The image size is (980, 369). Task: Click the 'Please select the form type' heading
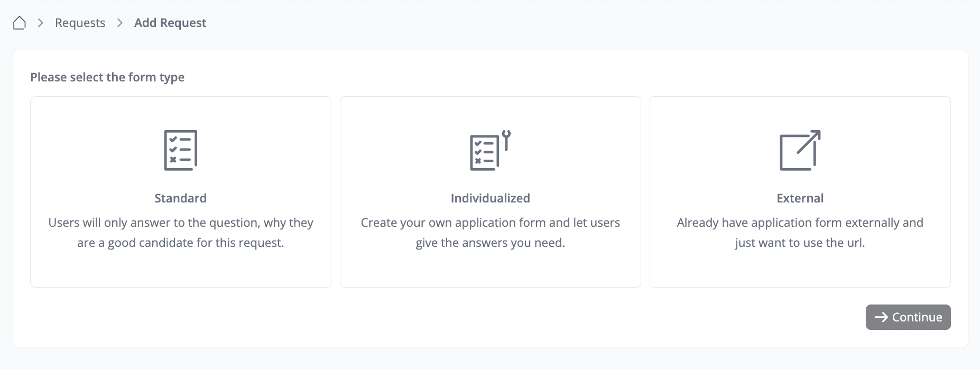(107, 77)
